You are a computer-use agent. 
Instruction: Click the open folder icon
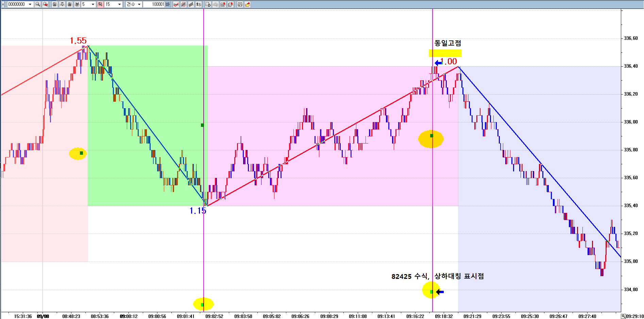point(248,4)
